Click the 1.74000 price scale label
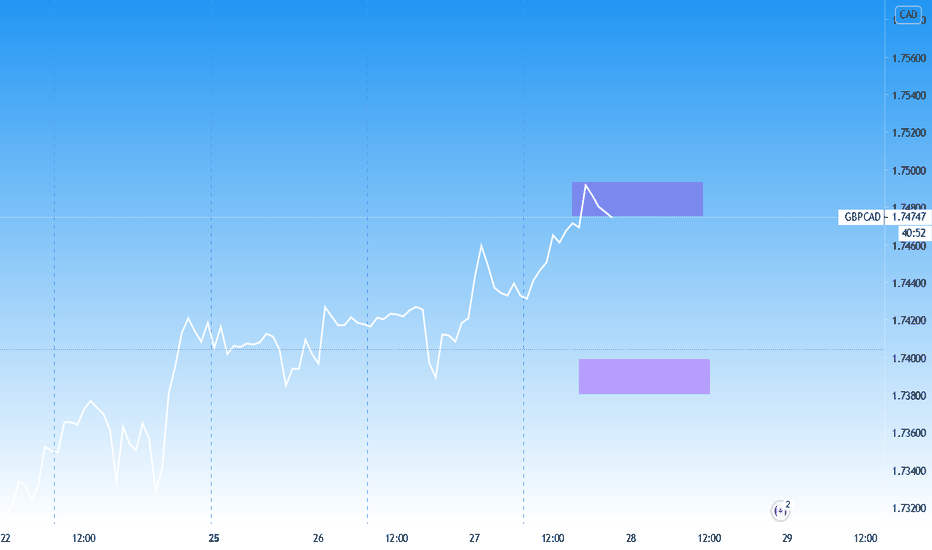The image size is (932, 550). pos(909,358)
